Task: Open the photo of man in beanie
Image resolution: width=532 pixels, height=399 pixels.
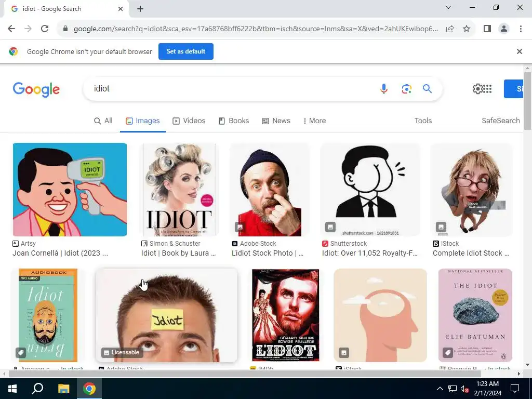Action: [270, 190]
